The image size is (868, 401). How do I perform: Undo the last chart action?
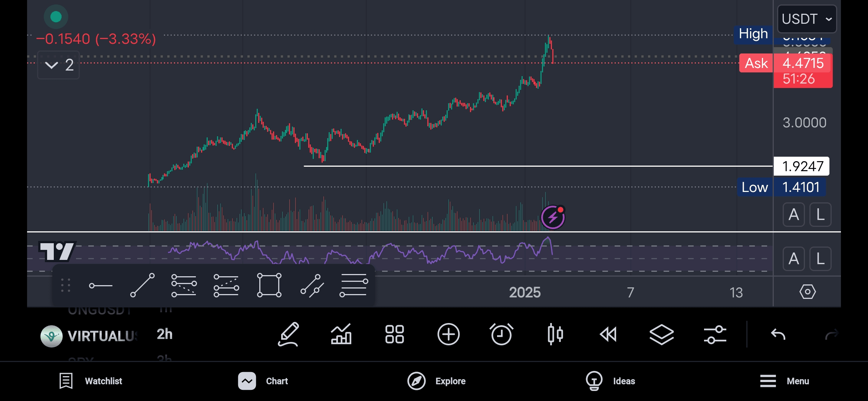[778, 335]
